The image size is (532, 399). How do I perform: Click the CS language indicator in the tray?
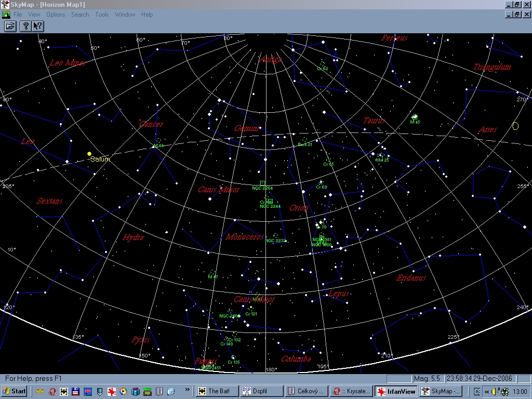pos(477,392)
